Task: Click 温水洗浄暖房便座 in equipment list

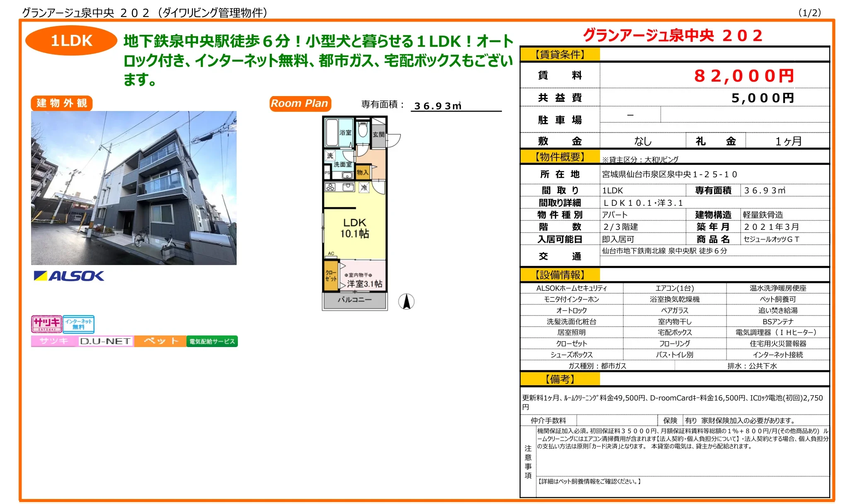Action: [778, 288]
